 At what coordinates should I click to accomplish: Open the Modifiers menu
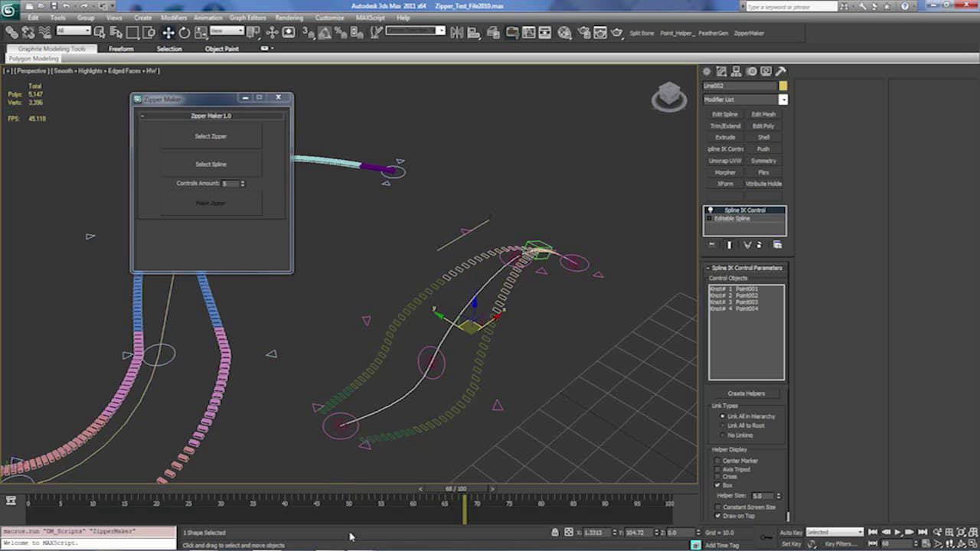(x=174, y=18)
